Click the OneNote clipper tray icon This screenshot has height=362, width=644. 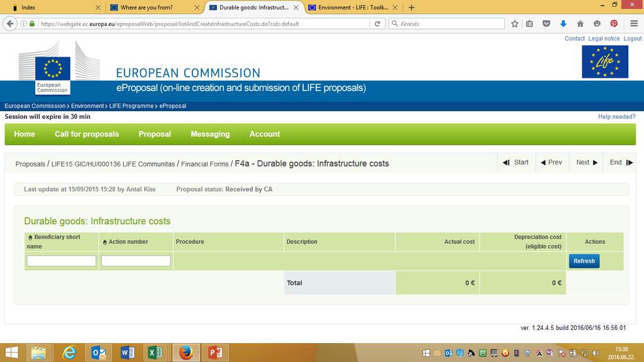550,353
